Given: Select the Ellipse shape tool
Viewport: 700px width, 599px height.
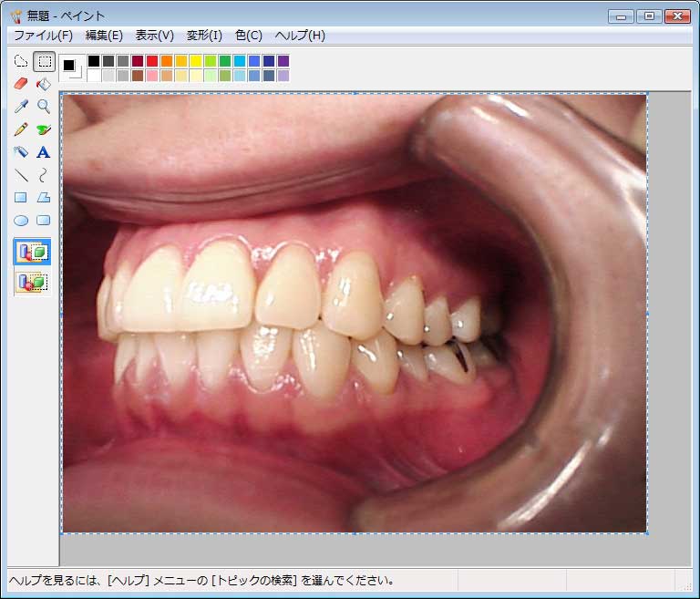Looking at the screenshot, I should pos(21,220).
